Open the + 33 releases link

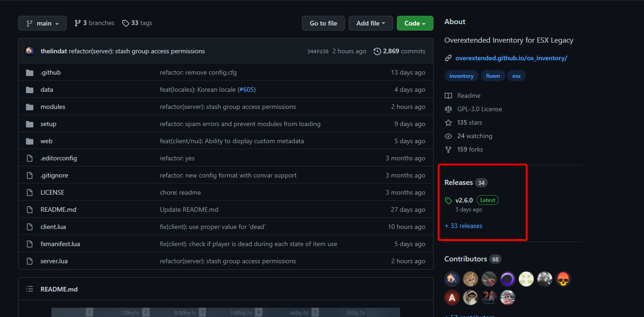coord(463,226)
